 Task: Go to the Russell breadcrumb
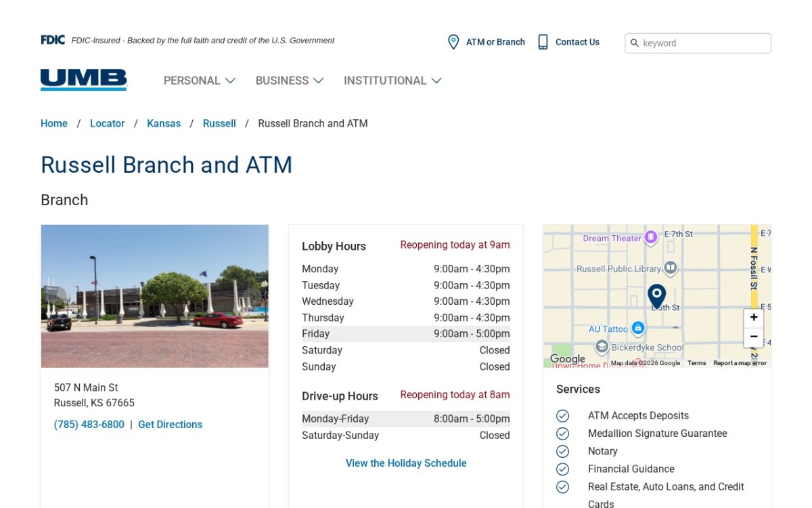point(219,123)
